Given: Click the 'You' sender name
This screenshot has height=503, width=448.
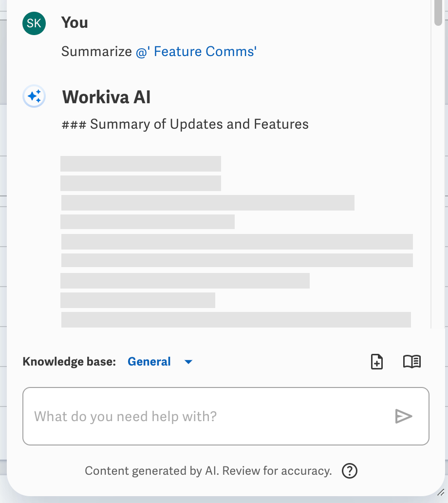Looking at the screenshot, I should click(75, 23).
